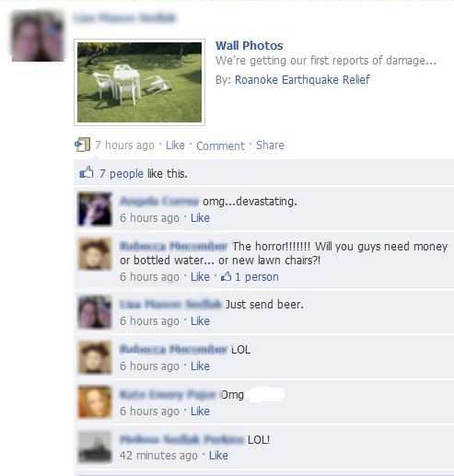
Task: Open the lawn chairs wall photo thumbnail
Action: pos(139,82)
